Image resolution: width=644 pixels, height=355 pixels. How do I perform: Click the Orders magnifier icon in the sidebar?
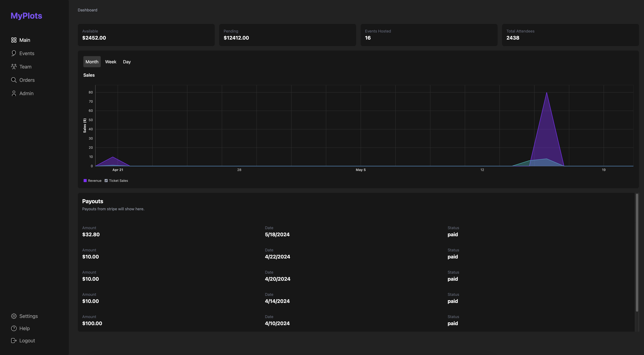(14, 80)
